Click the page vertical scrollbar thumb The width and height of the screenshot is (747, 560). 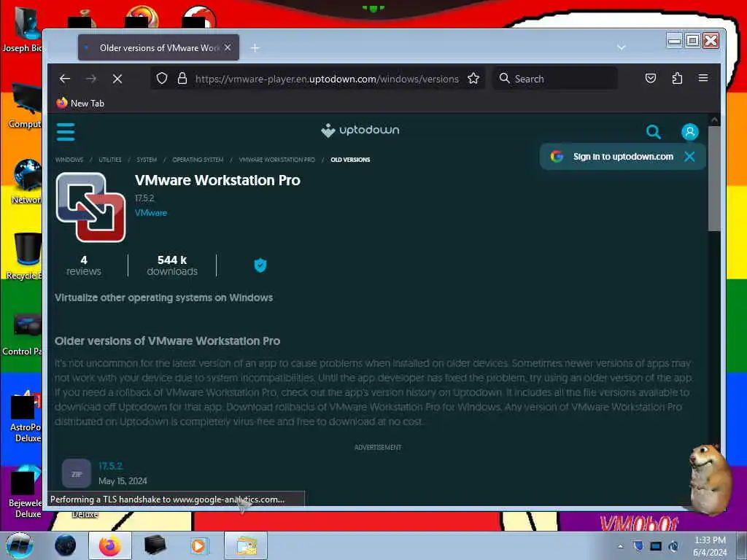pyautogui.click(x=713, y=179)
